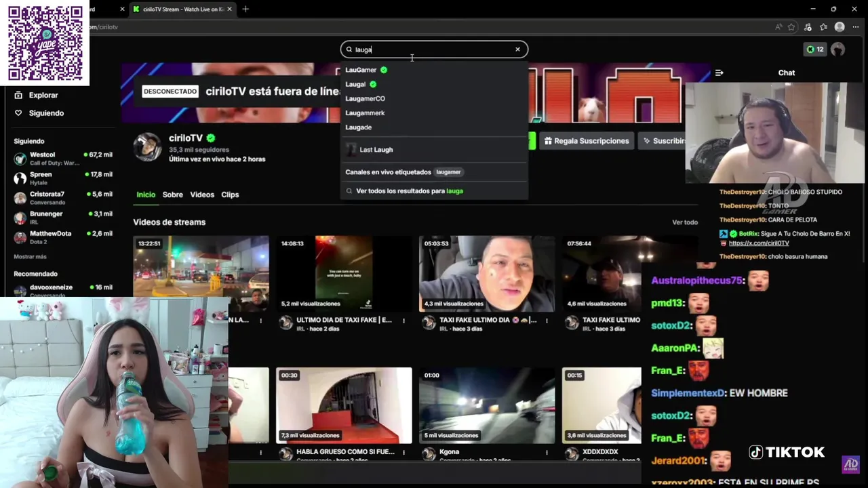The height and width of the screenshot is (488, 868).
Task: Close the ciriloTV Stream browser tab
Action: (x=229, y=9)
